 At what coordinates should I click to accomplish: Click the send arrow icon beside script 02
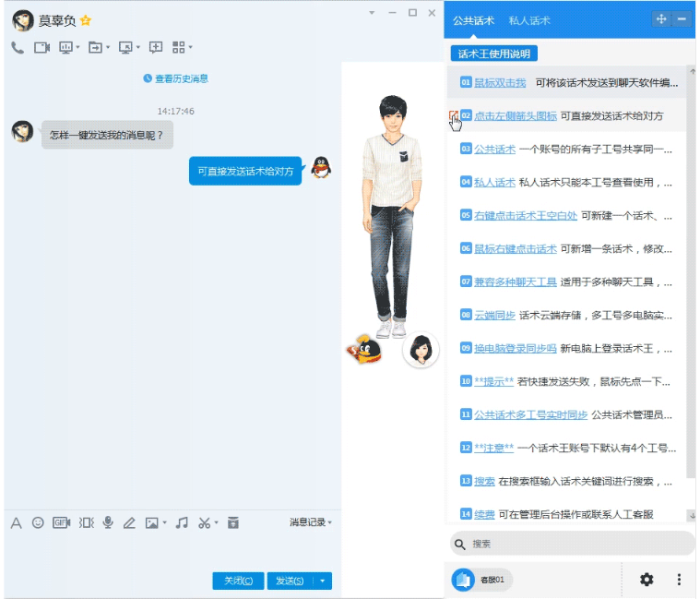click(454, 115)
